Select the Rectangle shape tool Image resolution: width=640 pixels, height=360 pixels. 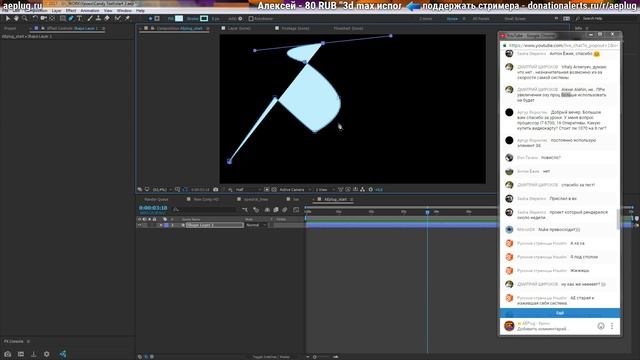click(62, 18)
